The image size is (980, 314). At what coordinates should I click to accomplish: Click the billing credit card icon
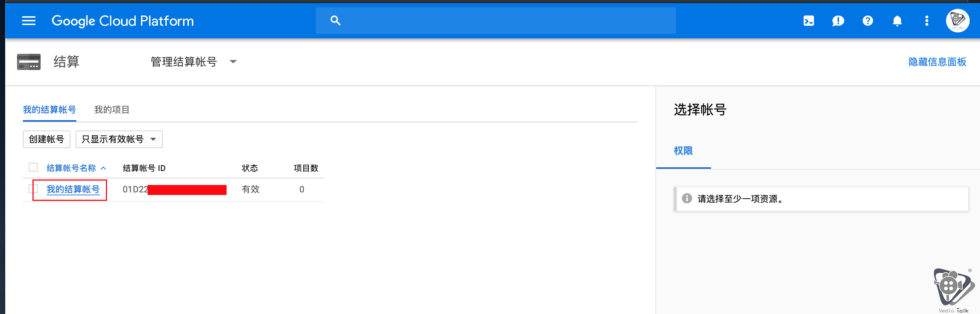point(28,62)
